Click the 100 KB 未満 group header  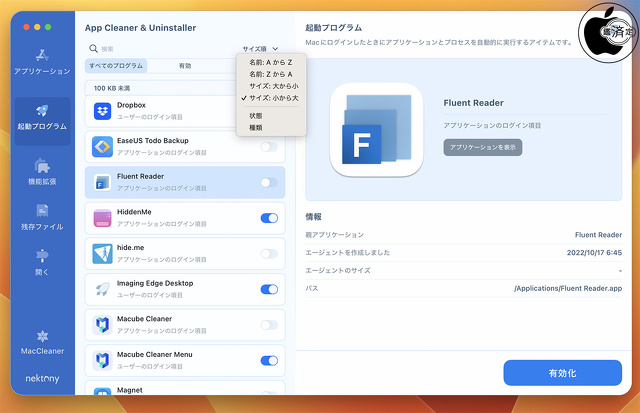112,88
